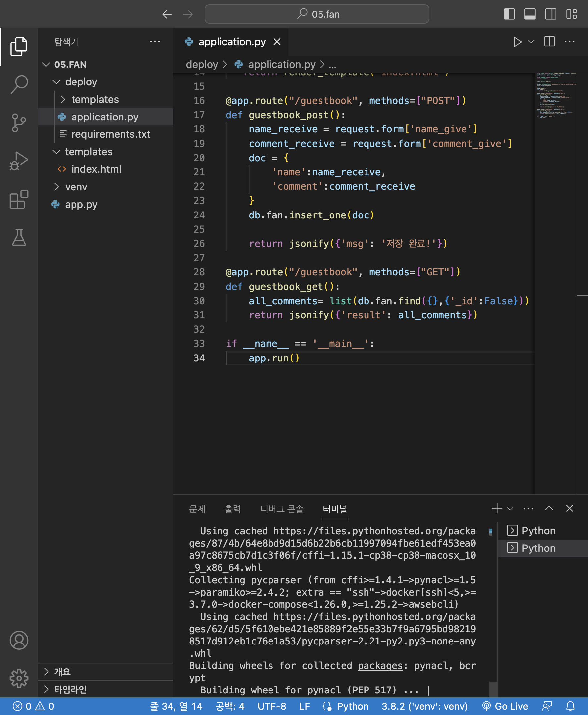Change file encoding via UTF-8

271,706
